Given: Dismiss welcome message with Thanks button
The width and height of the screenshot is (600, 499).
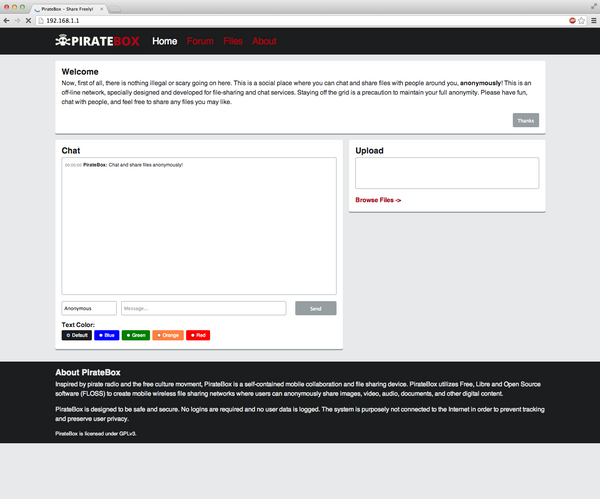Looking at the screenshot, I should click(x=526, y=120).
